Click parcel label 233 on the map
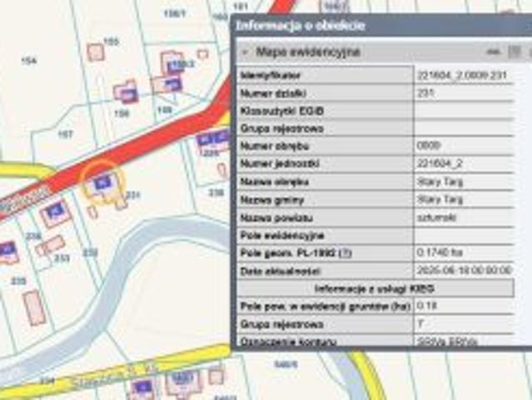The width and height of the screenshot is (532, 400). [x=62, y=258]
